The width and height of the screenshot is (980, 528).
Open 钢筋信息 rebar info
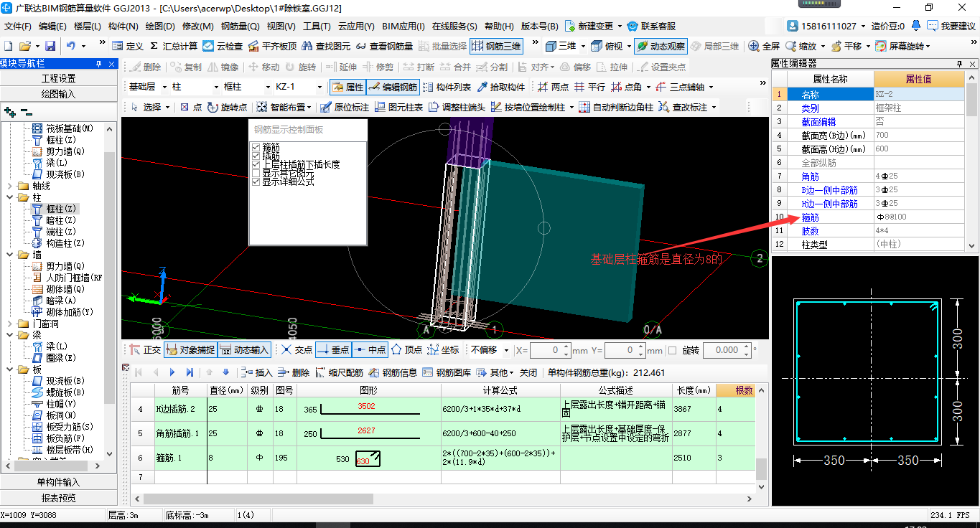pos(393,372)
